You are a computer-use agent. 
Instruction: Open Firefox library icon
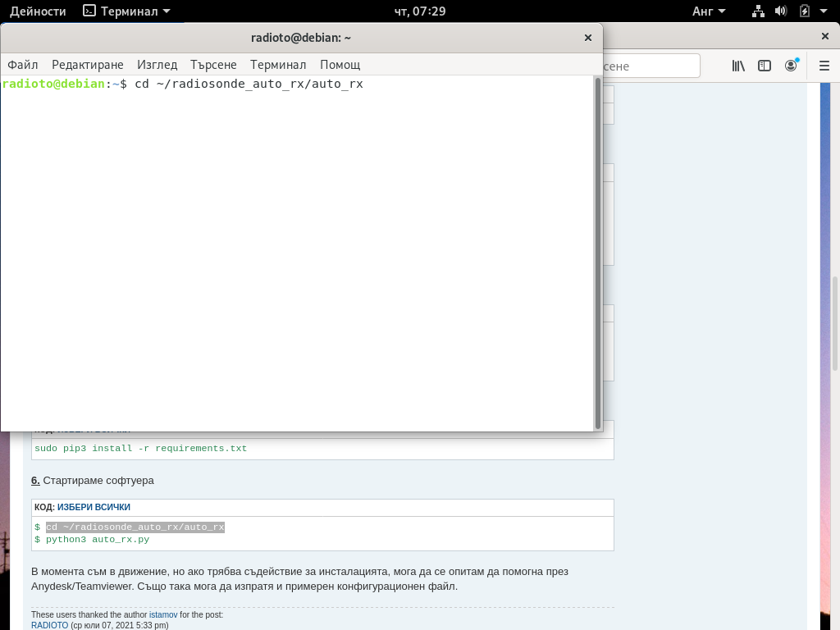[738, 66]
